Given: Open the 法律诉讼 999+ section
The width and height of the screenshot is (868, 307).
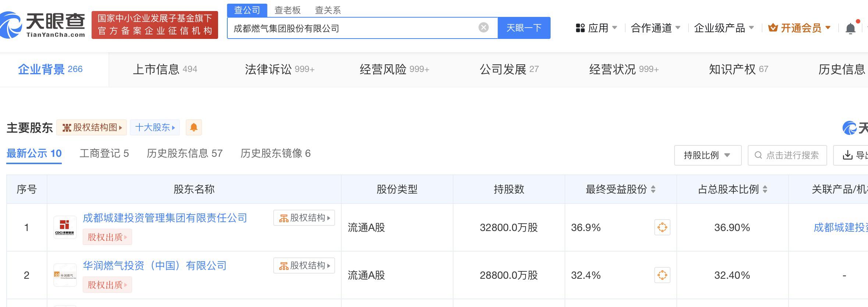Looking at the screenshot, I should point(280,69).
